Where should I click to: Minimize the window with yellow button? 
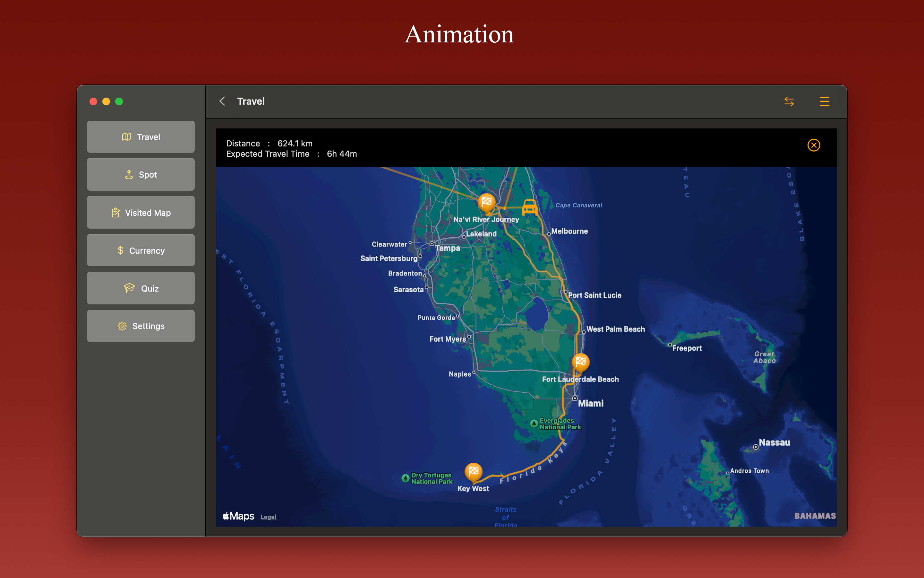point(106,101)
